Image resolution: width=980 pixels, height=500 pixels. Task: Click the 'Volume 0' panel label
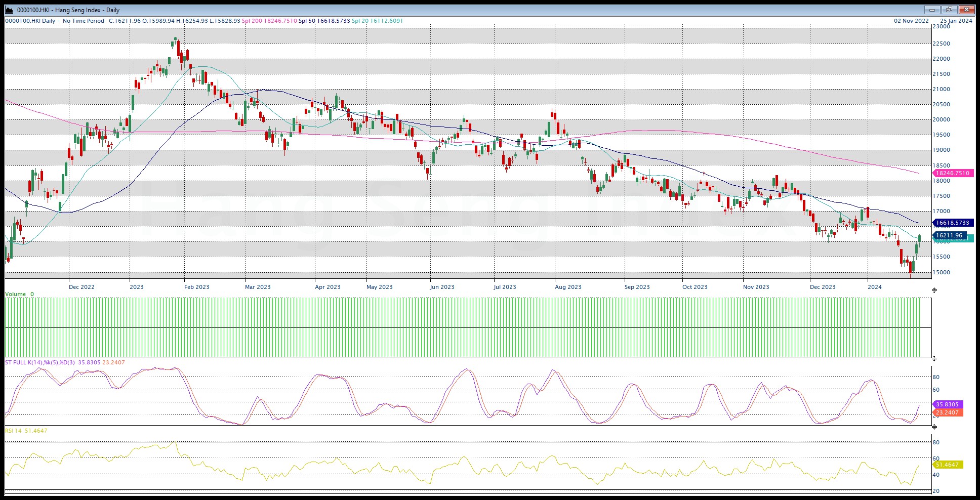(x=20, y=294)
